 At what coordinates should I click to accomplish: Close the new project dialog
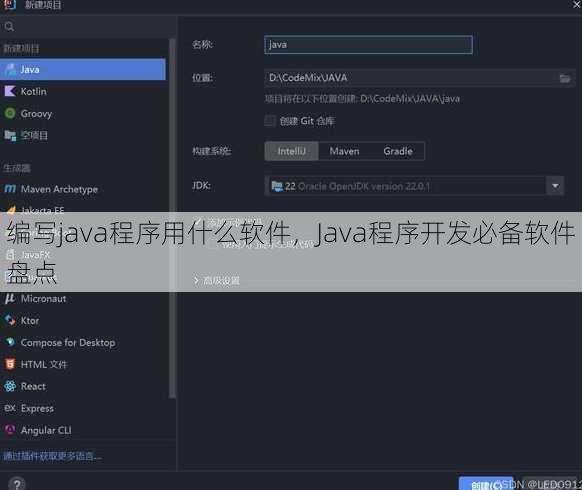[x=576, y=4]
